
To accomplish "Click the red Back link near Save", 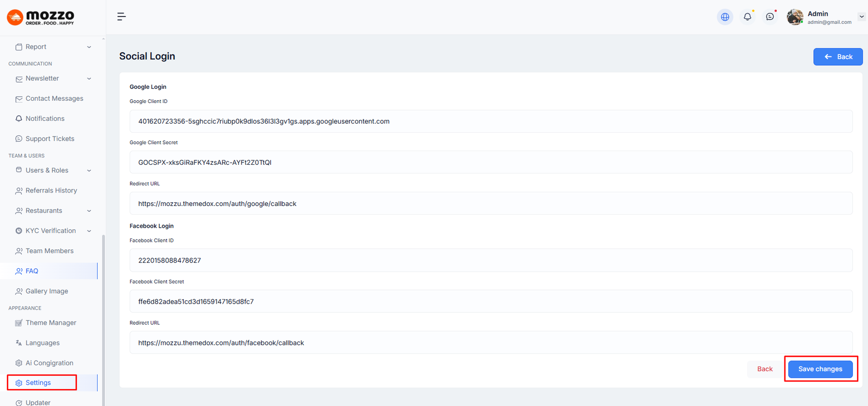I will pos(764,369).
